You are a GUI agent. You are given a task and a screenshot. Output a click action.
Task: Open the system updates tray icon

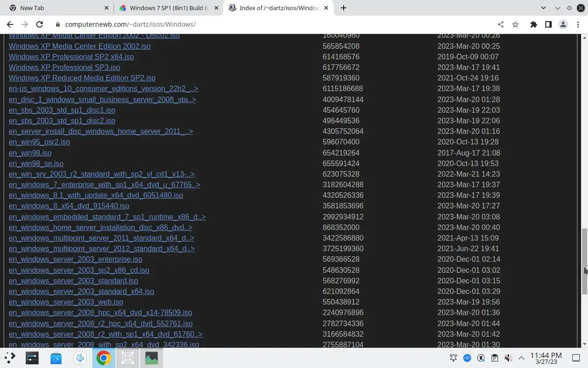481,358
